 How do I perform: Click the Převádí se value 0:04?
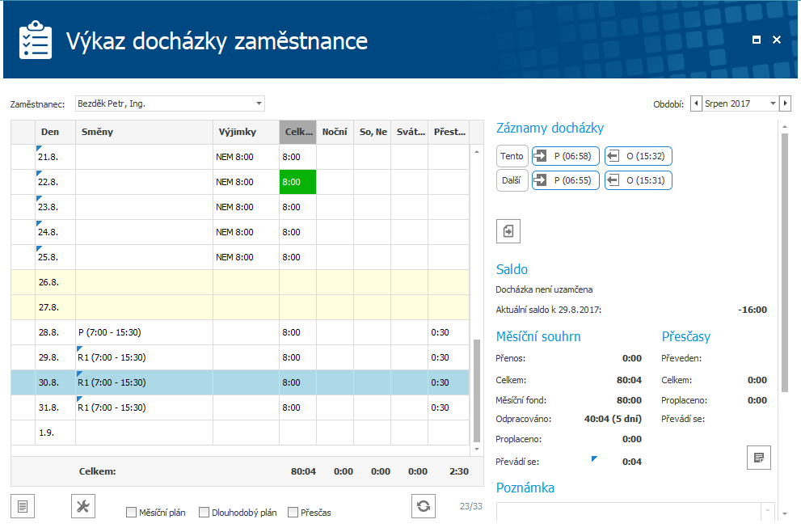(x=632, y=462)
